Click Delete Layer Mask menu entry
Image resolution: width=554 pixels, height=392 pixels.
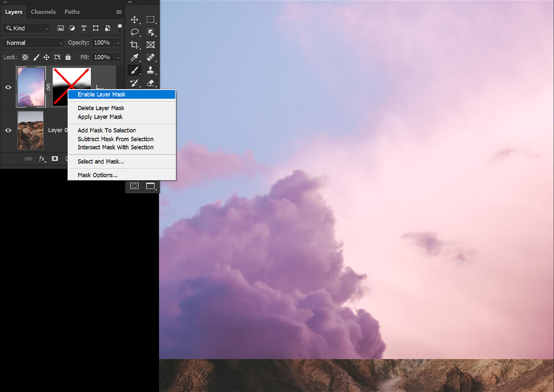[101, 108]
